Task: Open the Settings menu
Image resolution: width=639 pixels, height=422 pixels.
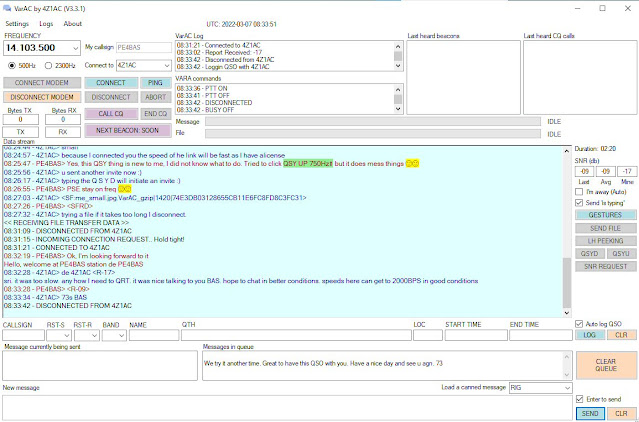Action: point(17,24)
